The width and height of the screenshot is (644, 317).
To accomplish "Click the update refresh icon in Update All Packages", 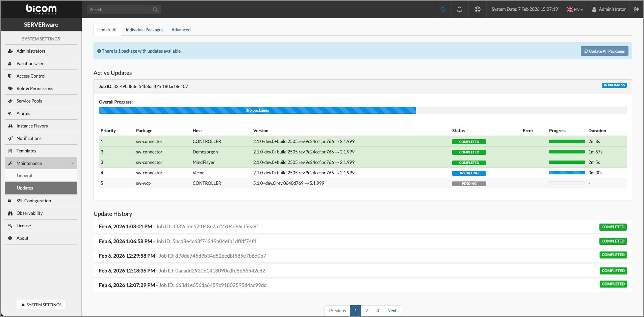I will (x=586, y=51).
